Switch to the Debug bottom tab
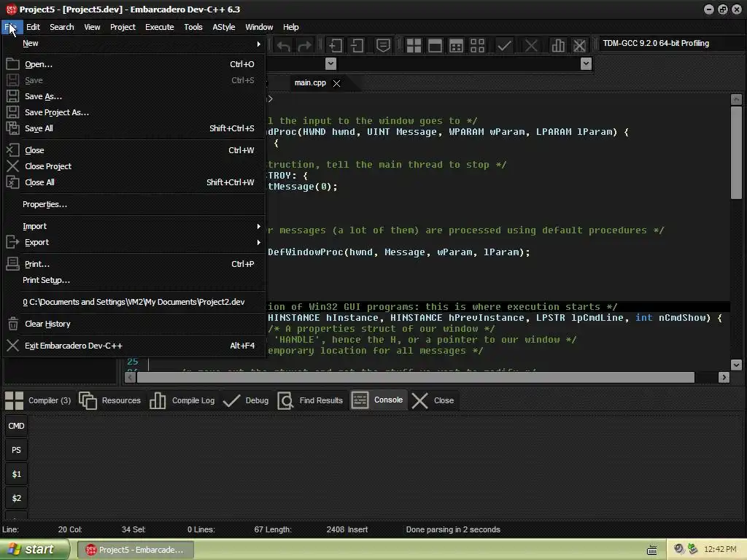Image resolution: width=747 pixels, height=560 pixels. click(246, 400)
